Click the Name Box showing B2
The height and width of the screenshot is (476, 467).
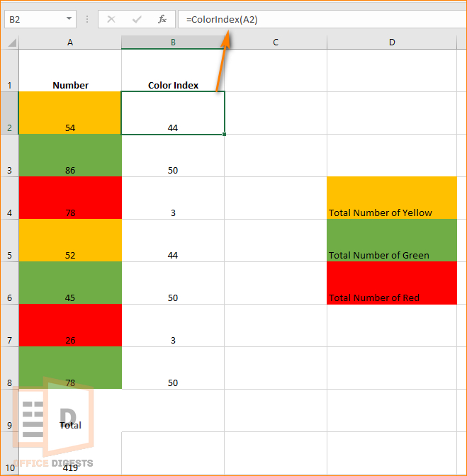pyautogui.click(x=40, y=19)
